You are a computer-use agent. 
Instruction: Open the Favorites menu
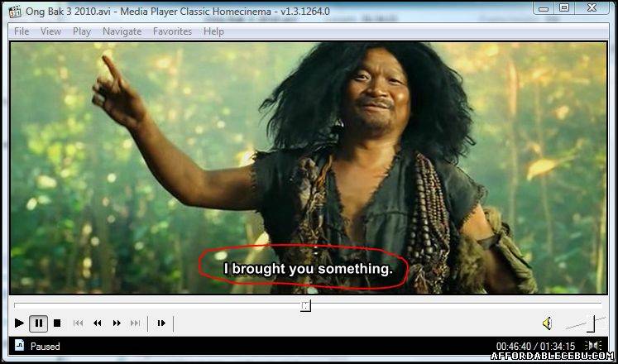(173, 31)
